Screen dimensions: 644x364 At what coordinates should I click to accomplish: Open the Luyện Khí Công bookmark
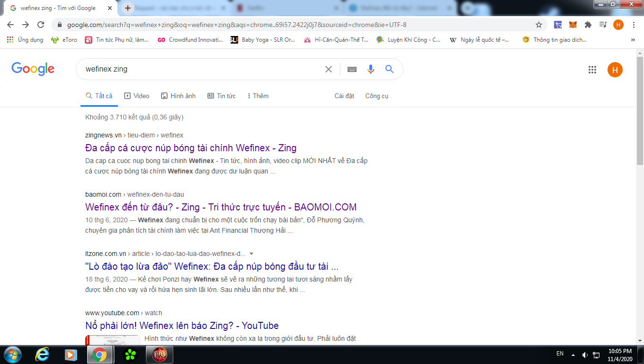click(x=409, y=40)
